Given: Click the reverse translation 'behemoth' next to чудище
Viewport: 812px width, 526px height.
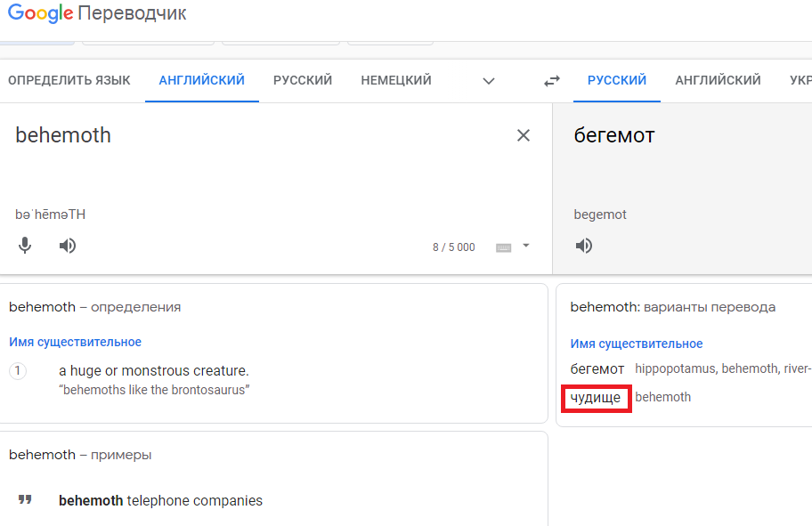Looking at the screenshot, I should point(662,397).
